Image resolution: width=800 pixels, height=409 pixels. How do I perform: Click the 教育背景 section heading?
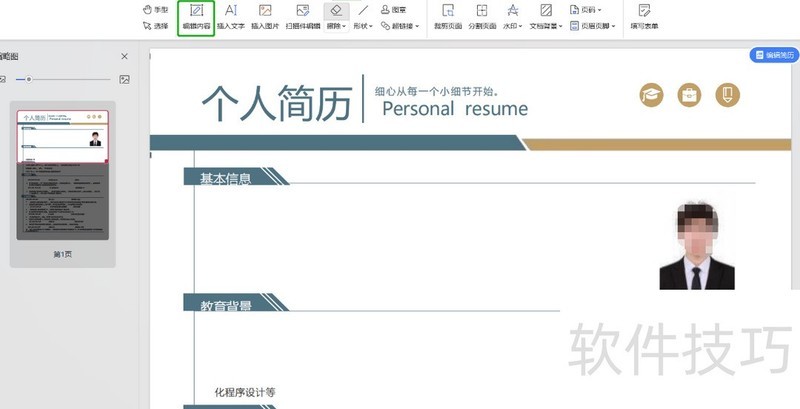[226, 305]
